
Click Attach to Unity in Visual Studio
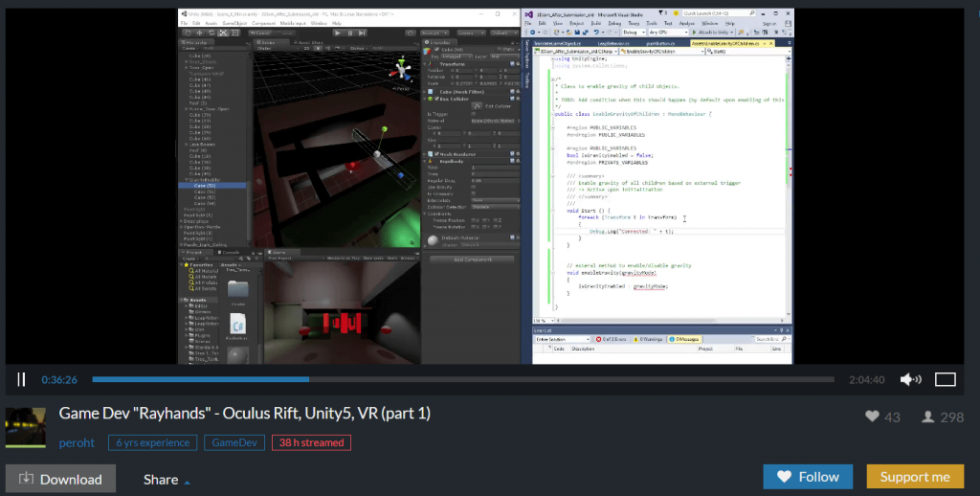pos(712,33)
